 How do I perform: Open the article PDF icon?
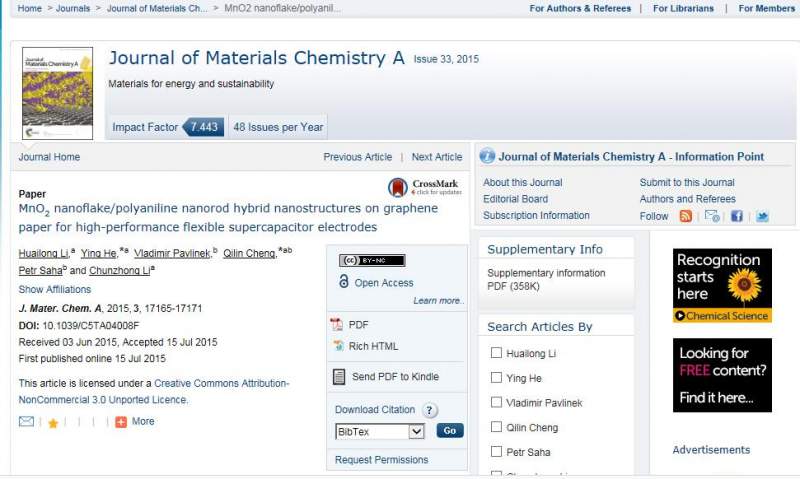337,325
